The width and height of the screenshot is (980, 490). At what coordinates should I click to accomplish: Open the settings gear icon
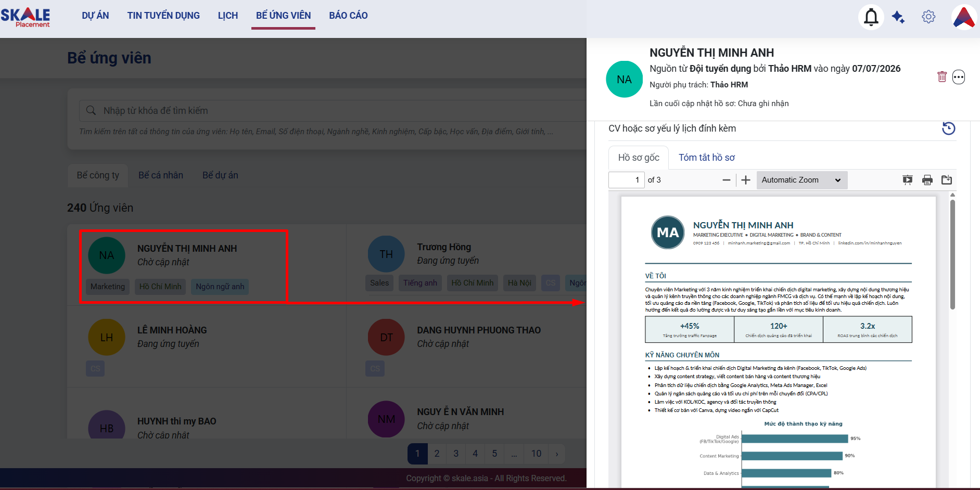coord(928,17)
